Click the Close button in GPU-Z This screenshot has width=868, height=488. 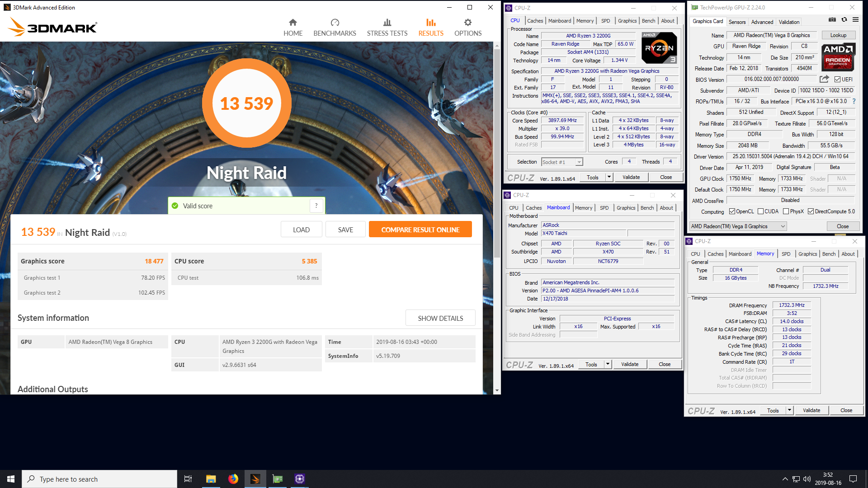pos(842,226)
